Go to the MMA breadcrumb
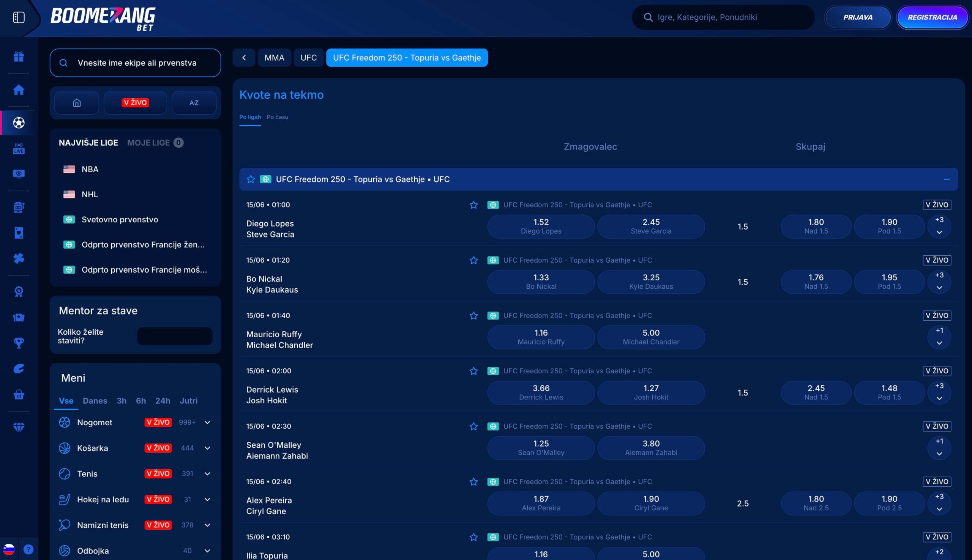Image resolution: width=972 pixels, height=560 pixels. pyautogui.click(x=274, y=58)
